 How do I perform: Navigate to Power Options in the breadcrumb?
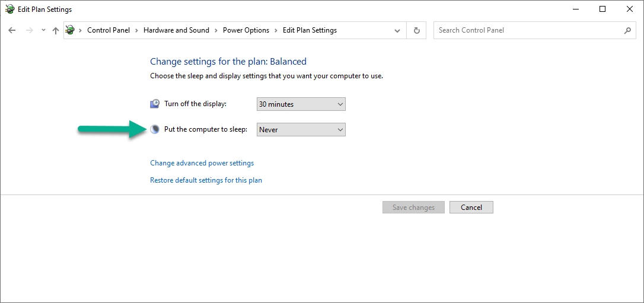246,30
